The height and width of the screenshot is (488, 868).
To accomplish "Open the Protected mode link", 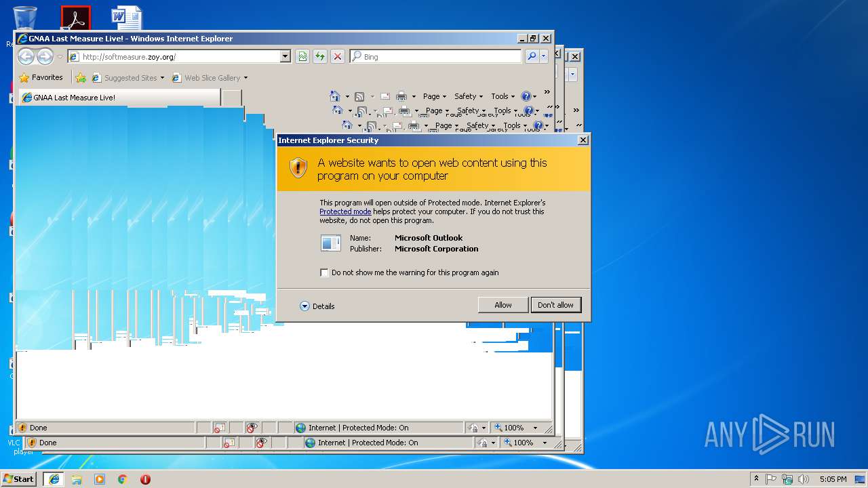I will (x=345, y=211).
